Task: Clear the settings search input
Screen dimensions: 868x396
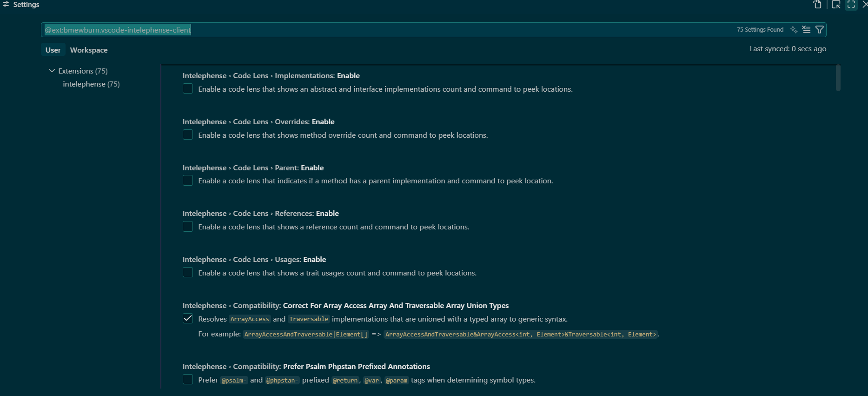Action: [x=806, y=30]
